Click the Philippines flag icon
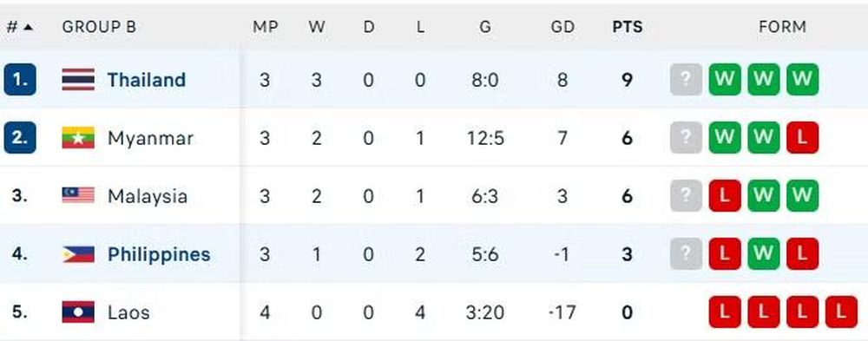The height and width of the screenshot is (341, 868). pyautogui.click(x=78, y=254)
